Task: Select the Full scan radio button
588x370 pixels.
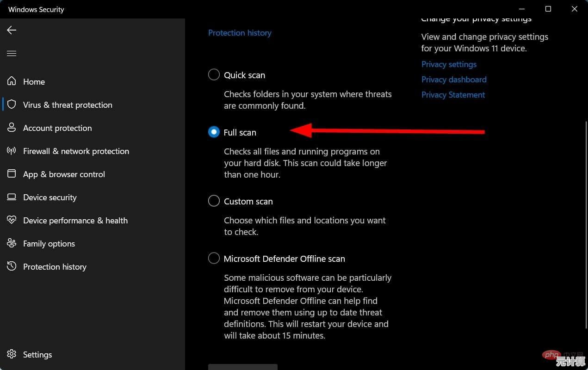Action: click(x=214, y=132)
